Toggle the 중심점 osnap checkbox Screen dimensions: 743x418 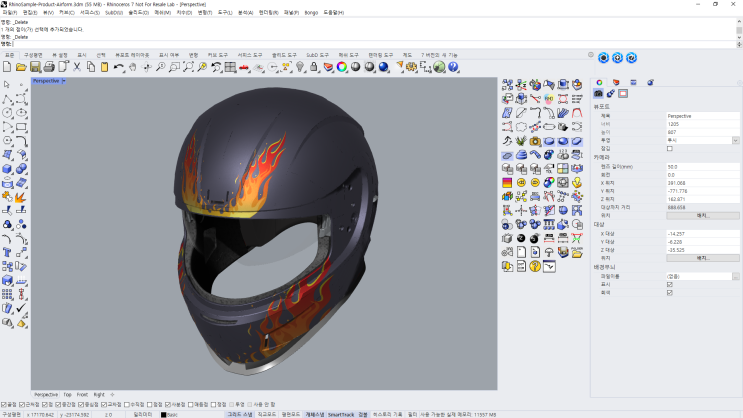point(81,405)
